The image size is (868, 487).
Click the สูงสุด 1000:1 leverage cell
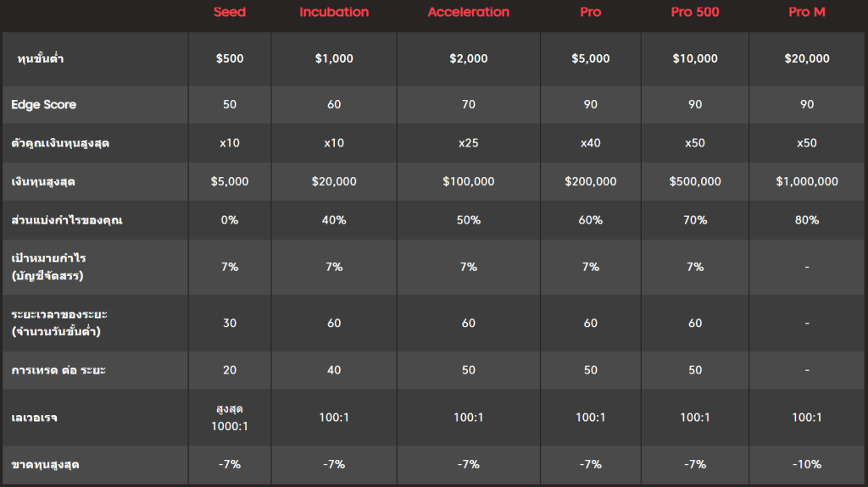230,418
